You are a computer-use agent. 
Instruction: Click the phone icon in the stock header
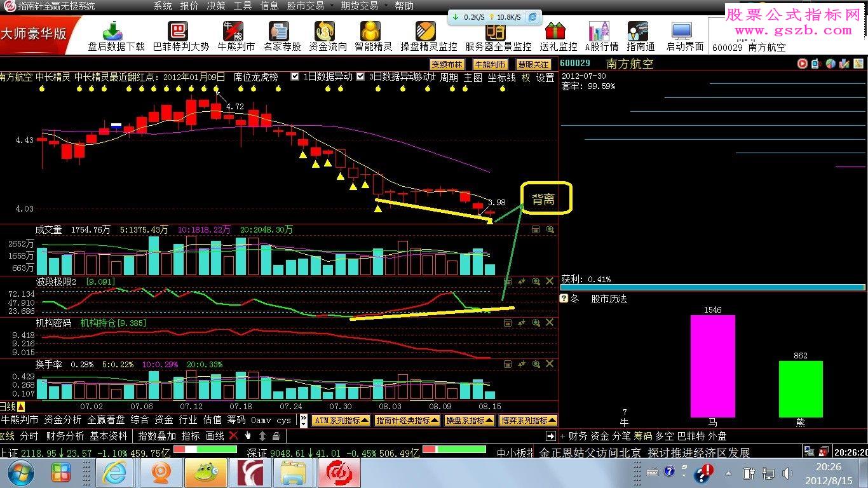point(815,64)
